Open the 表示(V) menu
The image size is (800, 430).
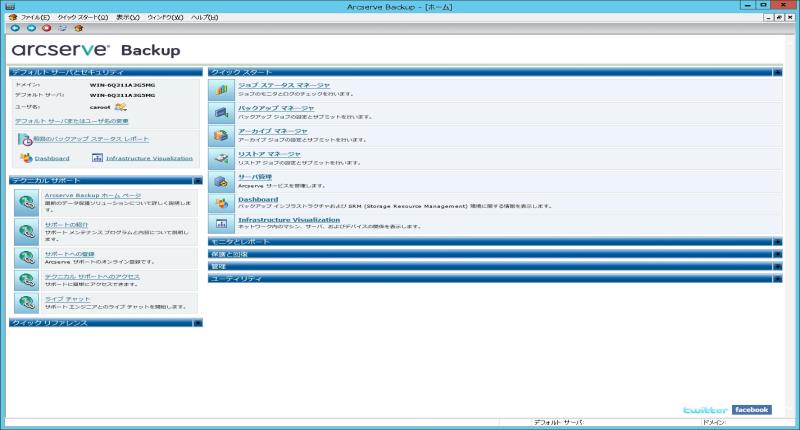(x=128, y=17)
